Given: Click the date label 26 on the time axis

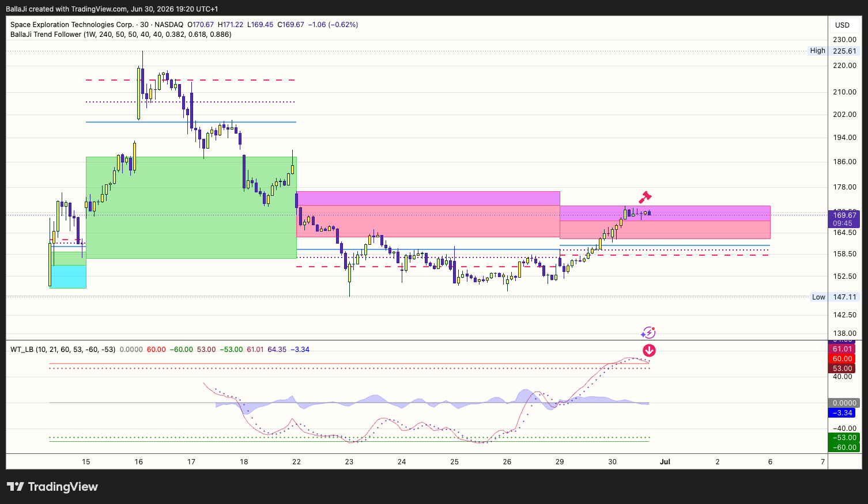Looking at the screenshot, I should (507, 462).
